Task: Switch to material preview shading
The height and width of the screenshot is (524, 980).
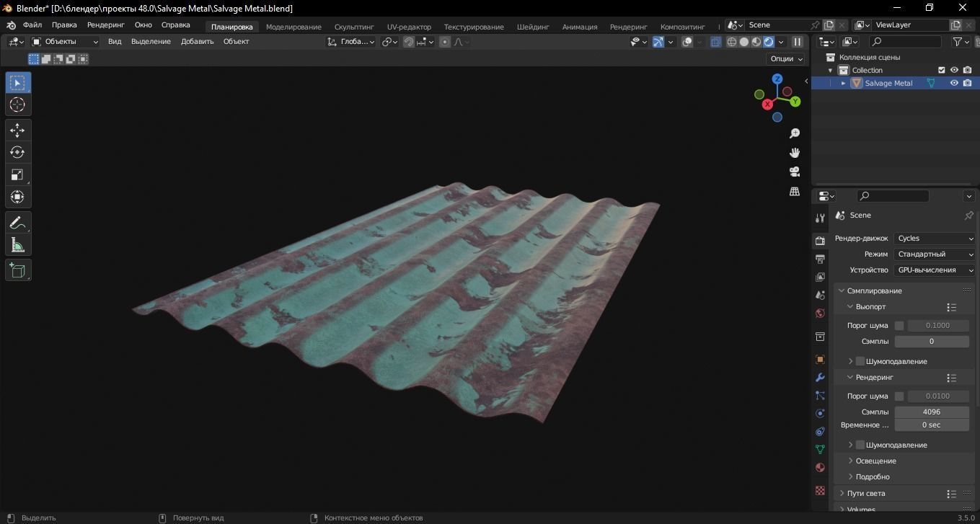Action: click(756, 42)
